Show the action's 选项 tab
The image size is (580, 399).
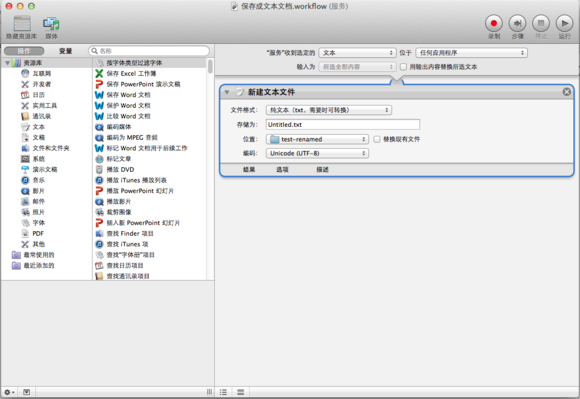click(282, 170)
